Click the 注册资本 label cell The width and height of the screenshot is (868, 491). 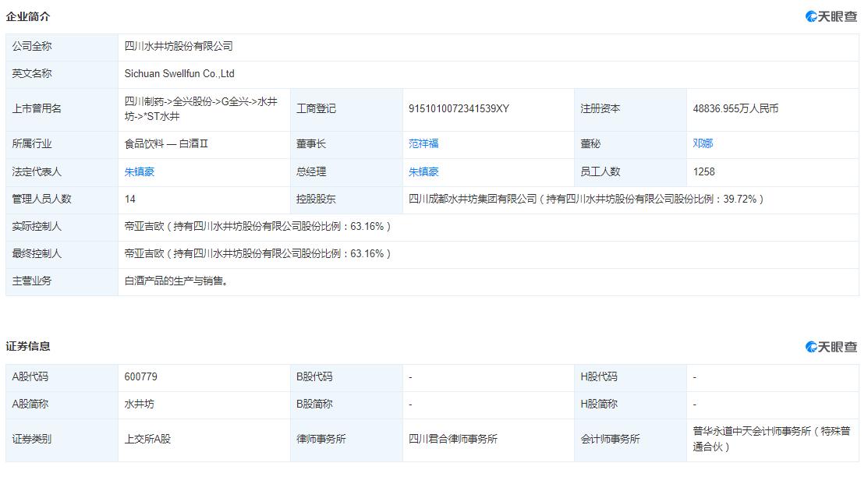pos(630,109)
